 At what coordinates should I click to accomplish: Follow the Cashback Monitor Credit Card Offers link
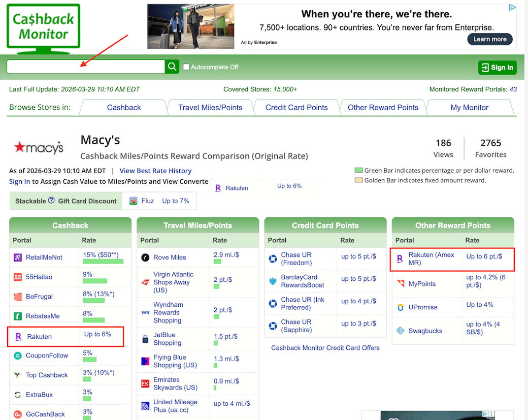pos(325,348)
